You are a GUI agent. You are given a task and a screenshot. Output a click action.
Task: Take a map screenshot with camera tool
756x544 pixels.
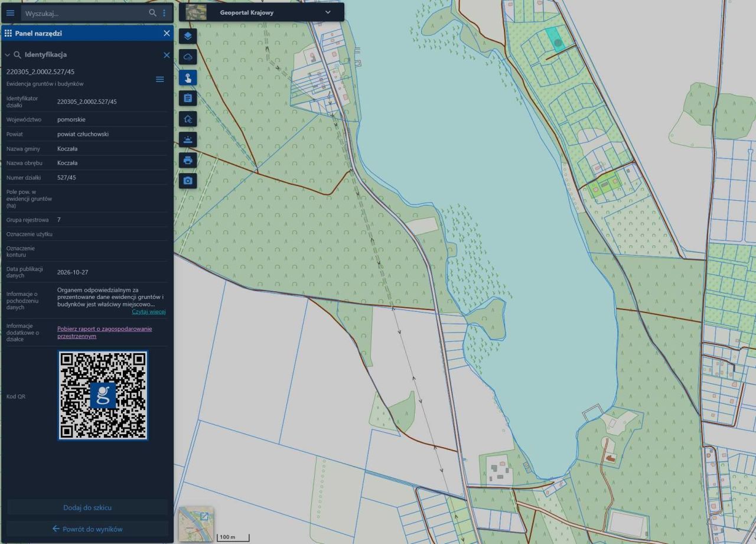click(x=188, y=181)
